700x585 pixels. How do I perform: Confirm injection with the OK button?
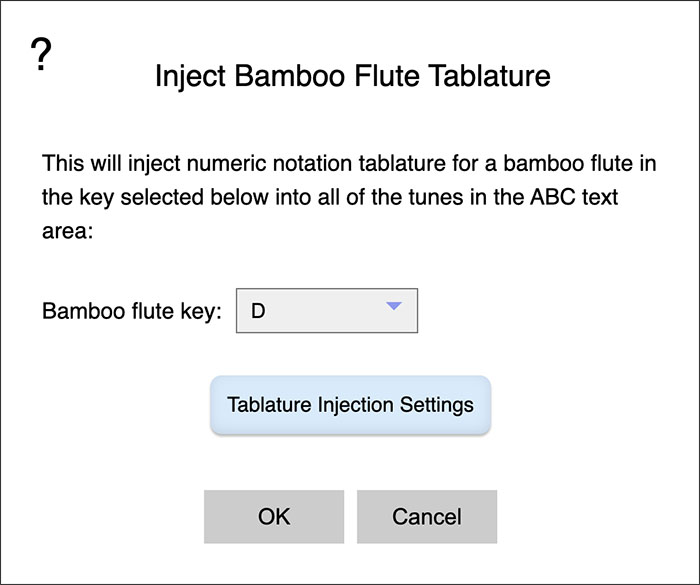coord(274,517)
